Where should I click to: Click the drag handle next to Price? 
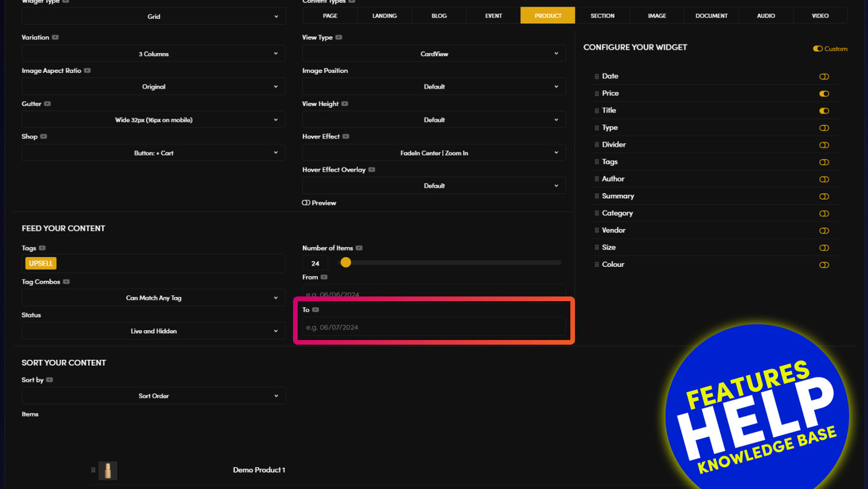597,94
